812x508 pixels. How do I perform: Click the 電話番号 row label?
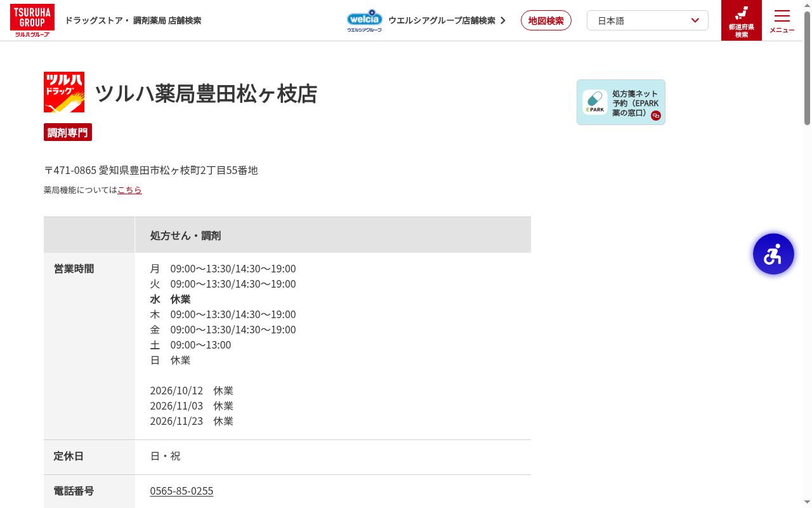point(74,491)
